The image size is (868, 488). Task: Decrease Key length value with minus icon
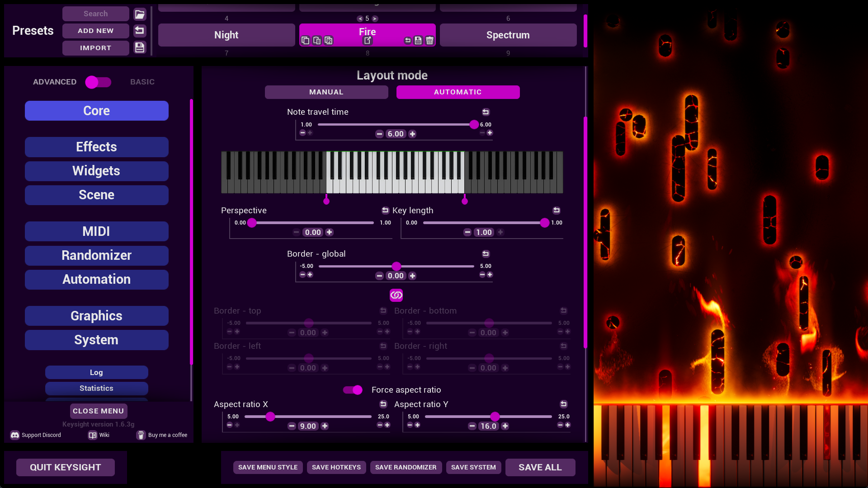pyautogui.click(x=467, y=232)
